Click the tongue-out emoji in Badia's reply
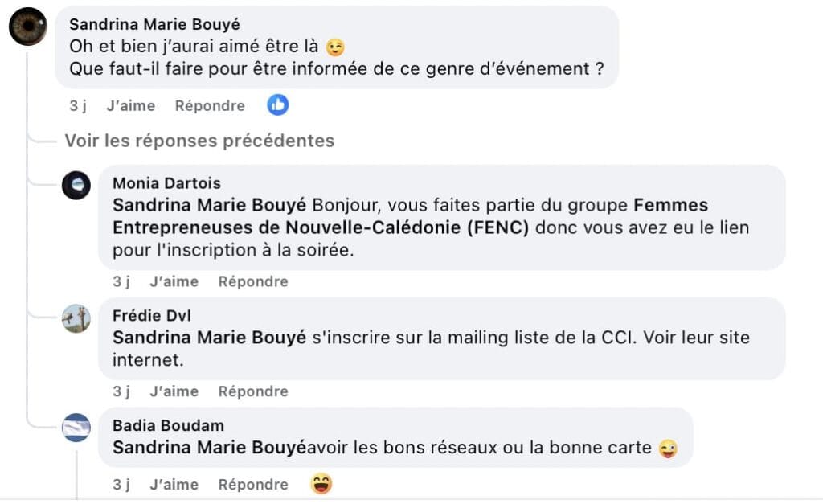 667,449
